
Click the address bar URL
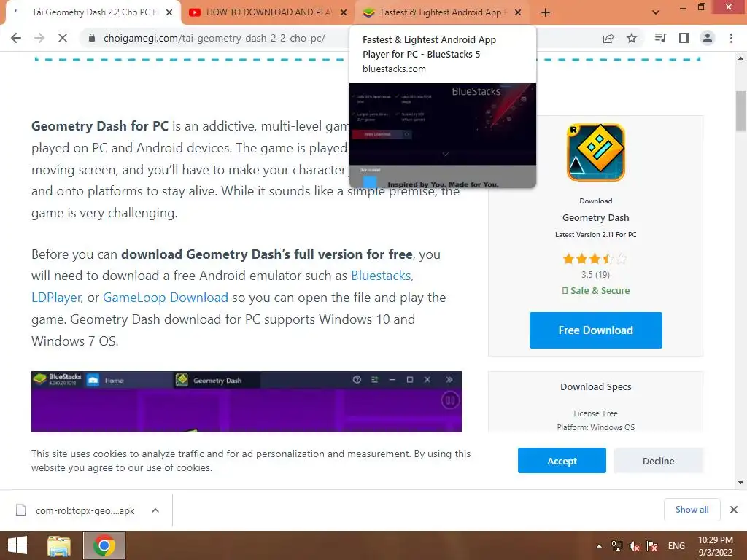tap(214, 38)
